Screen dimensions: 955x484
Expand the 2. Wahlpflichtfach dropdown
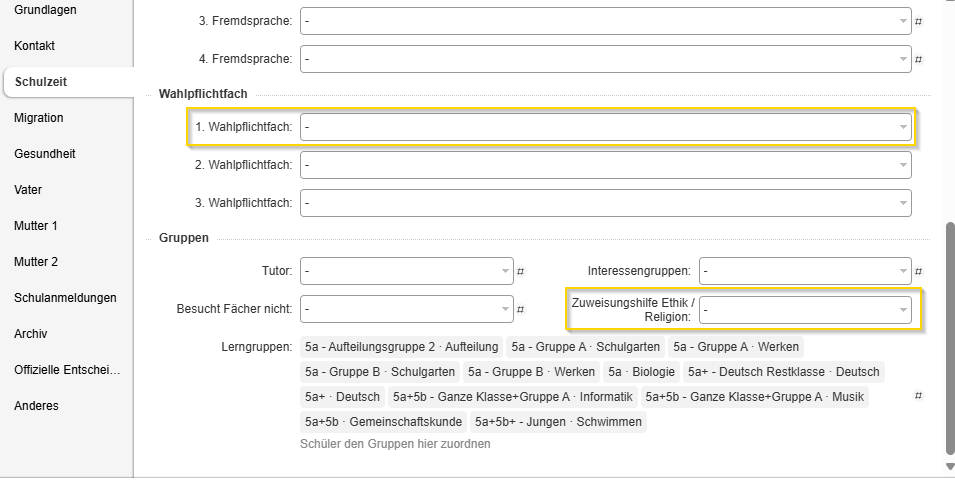(605, 165)
